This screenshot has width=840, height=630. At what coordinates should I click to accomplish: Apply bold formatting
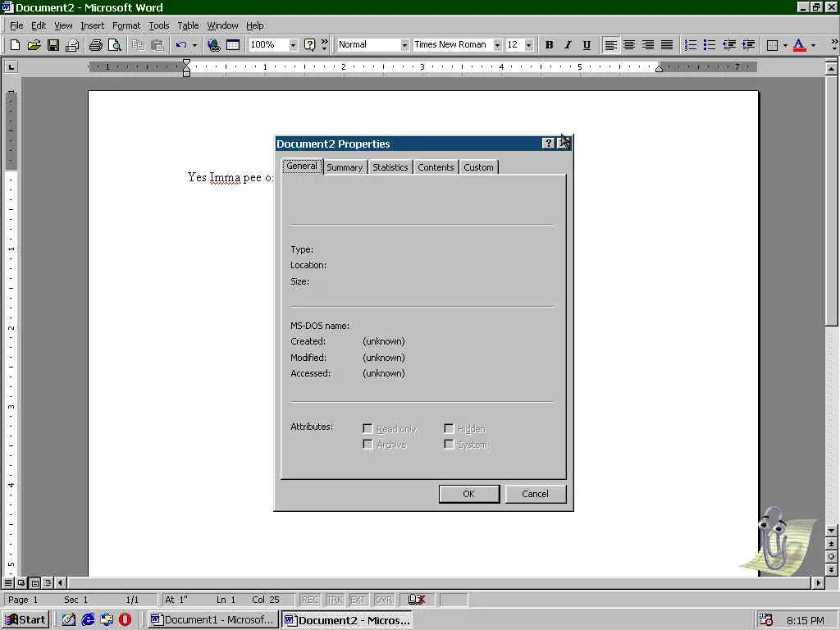tap(549, 45)
